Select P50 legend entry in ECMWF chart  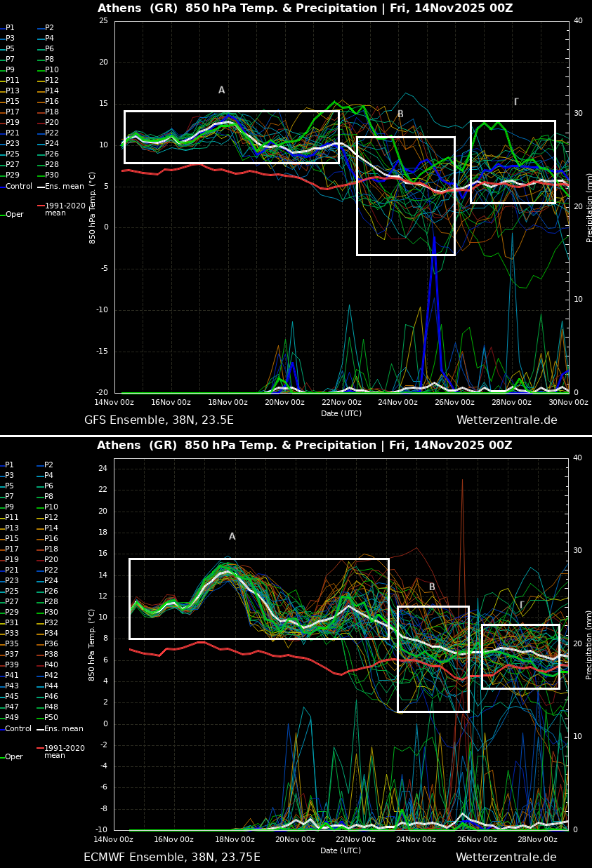pos(51,718)
